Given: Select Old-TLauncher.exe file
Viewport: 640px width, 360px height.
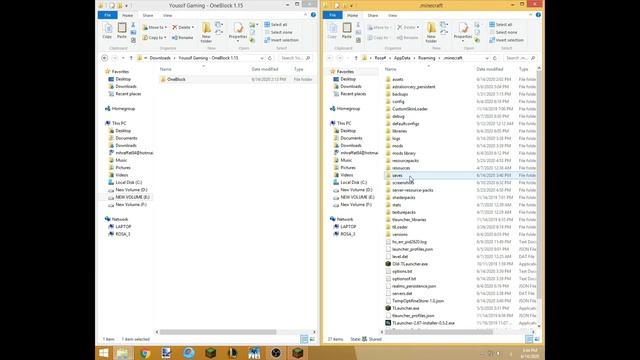Looking at the screenshot, I should click(x=410, y=264).
